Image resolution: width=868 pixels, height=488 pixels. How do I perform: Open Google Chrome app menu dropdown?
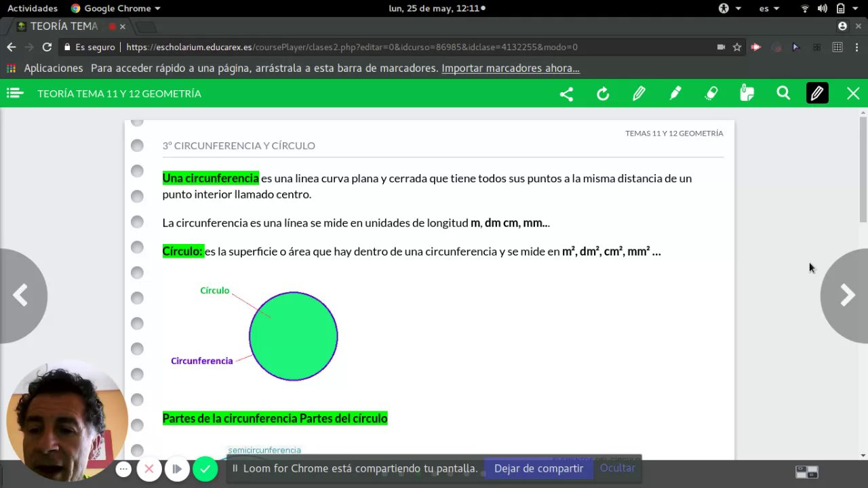pos(116,8)
